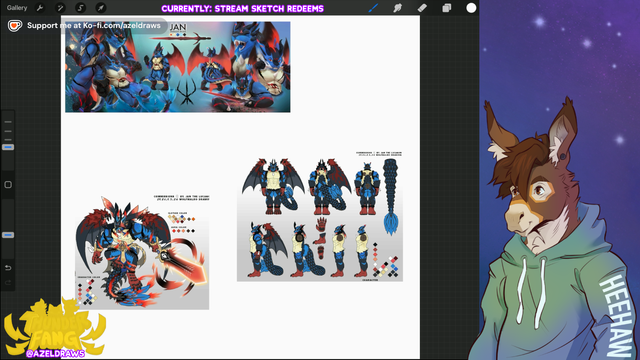Click the Ko-fi.com/azeldraws support text

(x=93, y=25)
